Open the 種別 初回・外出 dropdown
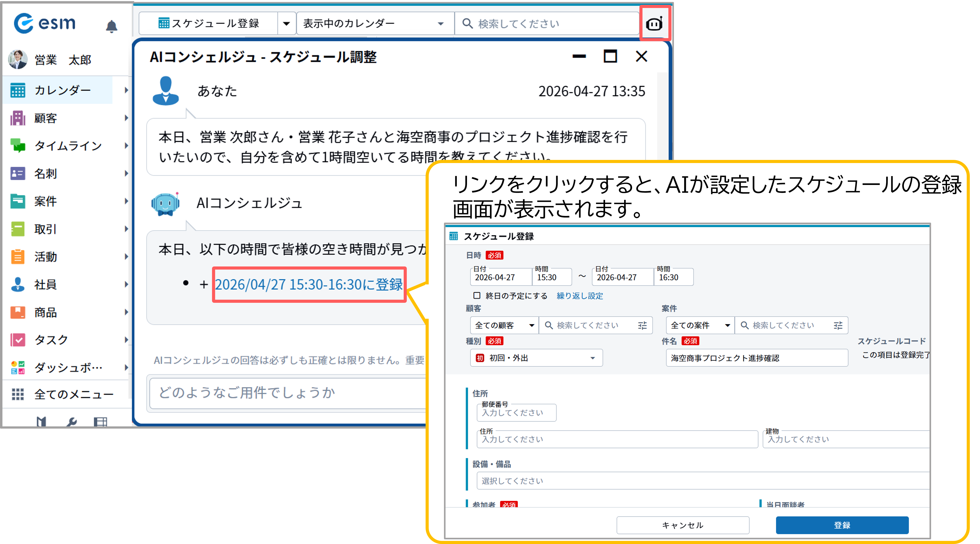 coord(536,358)
